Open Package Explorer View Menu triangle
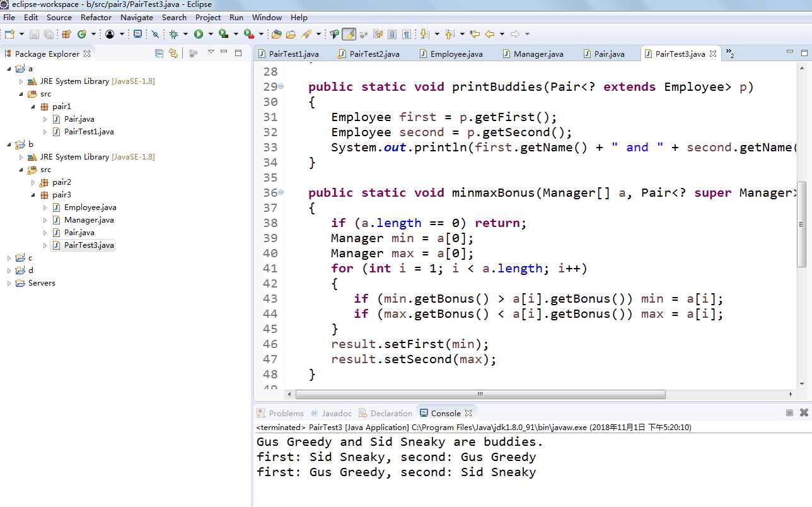 (x=211, y=52)
